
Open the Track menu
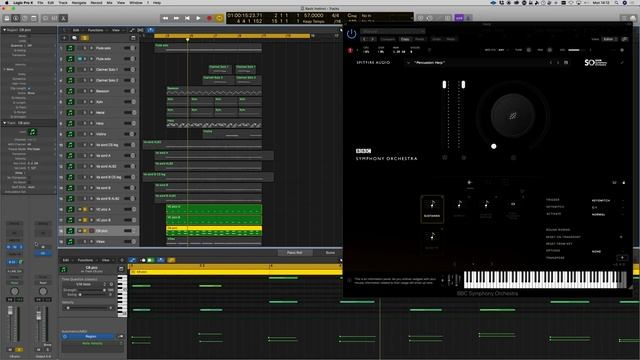coord(63,2)
